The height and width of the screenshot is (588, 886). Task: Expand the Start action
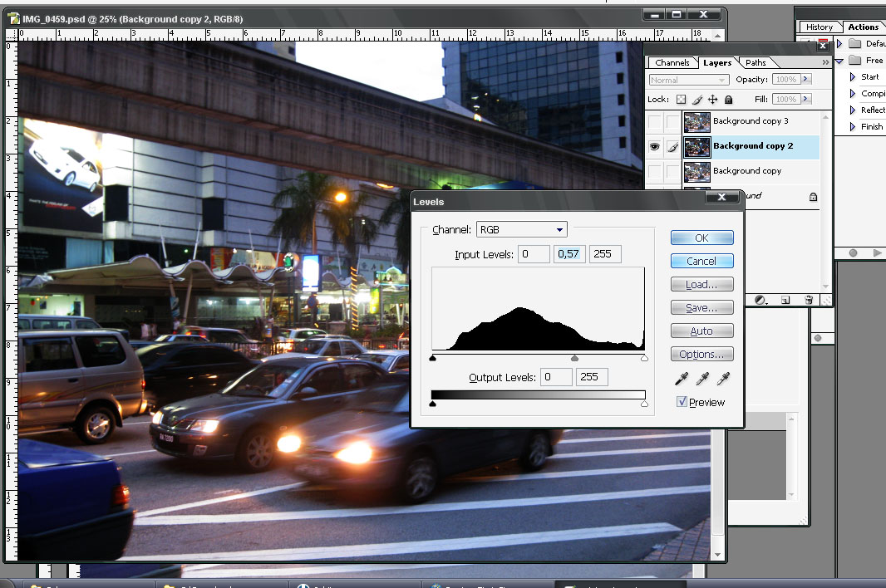[852, 76]
